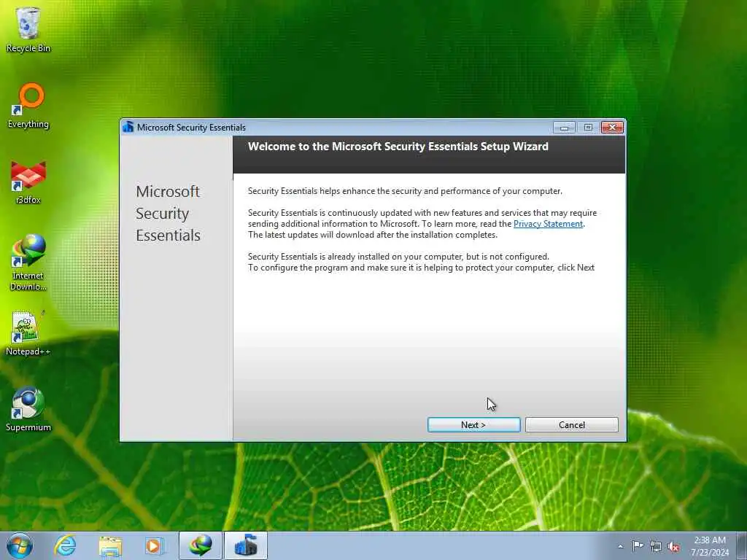Open the Supermium browser shortcut
Screen dimensions: 747x560
pos(28,410)
